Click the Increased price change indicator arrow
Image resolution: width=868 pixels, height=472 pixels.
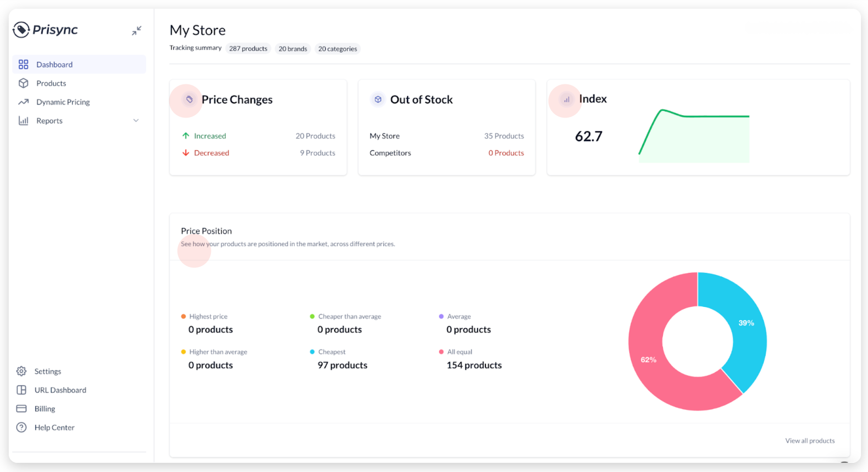coord(185,135)
